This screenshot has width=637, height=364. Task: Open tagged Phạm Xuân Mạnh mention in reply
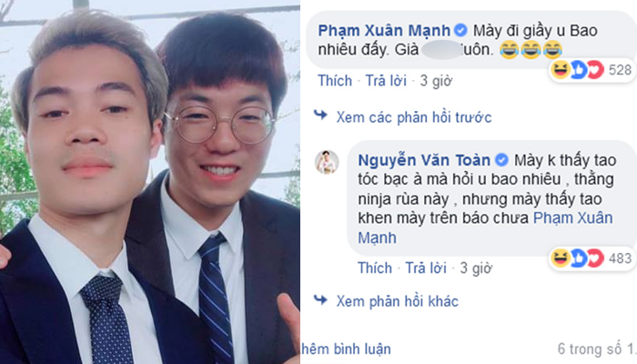pyautogui.click(x=485, y=227)
